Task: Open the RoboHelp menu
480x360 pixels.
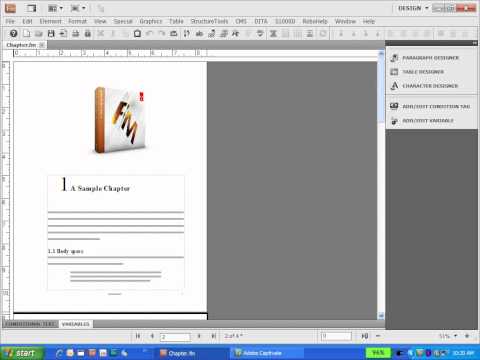Action: click(315, 21)
